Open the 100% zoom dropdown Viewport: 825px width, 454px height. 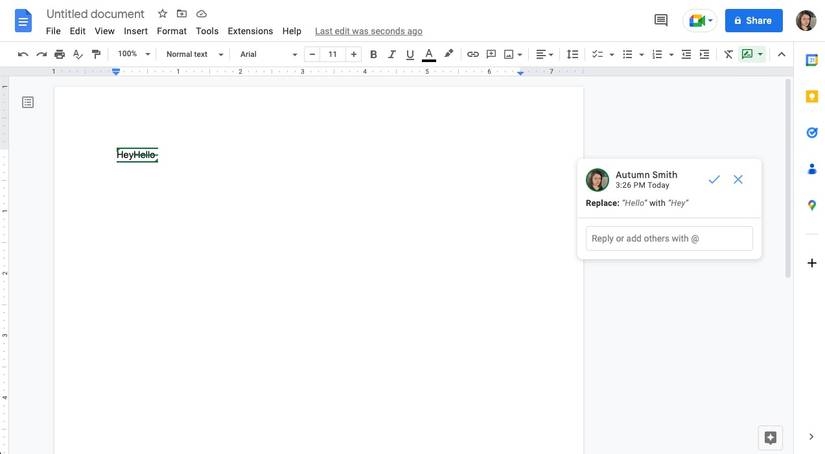[x=134, y=54]
